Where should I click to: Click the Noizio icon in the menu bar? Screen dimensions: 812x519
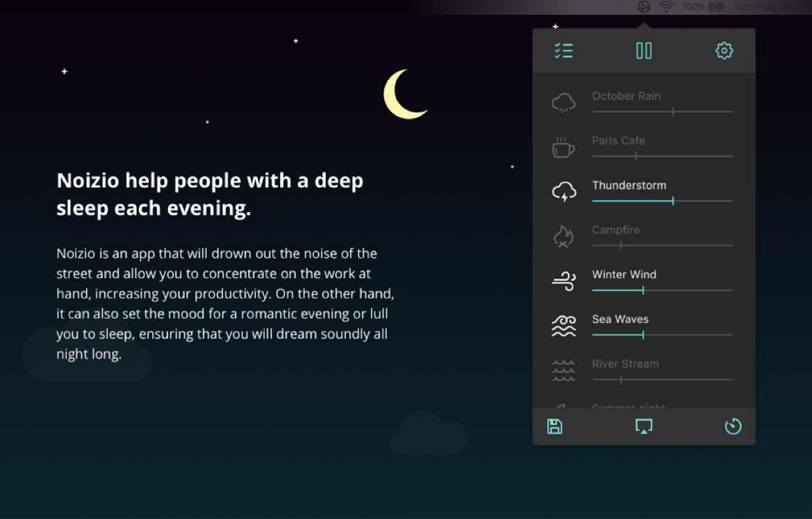coord(644,7)
